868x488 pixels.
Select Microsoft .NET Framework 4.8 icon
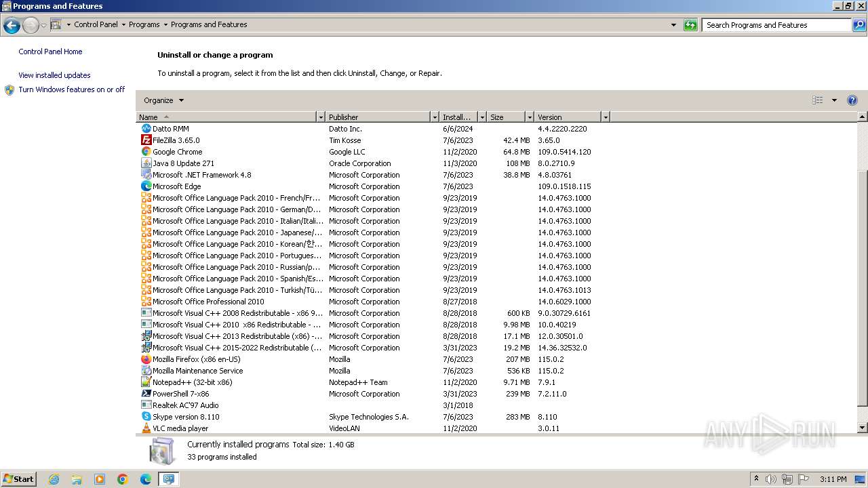tap(146, 175)
